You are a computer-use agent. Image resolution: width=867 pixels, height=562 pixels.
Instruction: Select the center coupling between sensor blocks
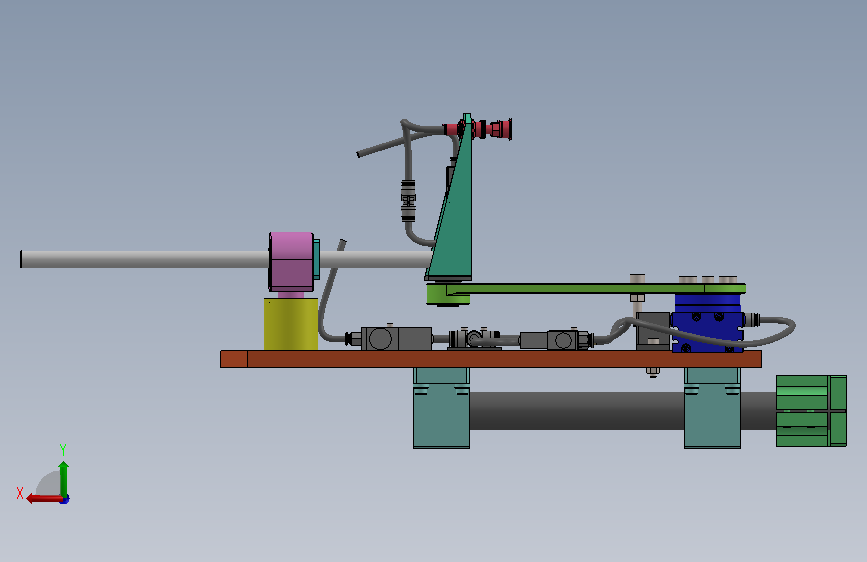[474, 339]
